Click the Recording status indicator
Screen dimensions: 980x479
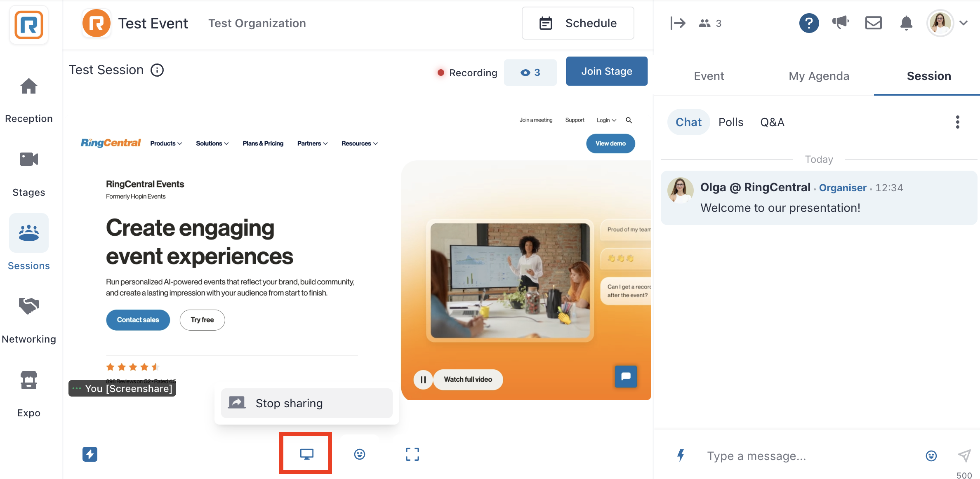click(x=467, y=73)
